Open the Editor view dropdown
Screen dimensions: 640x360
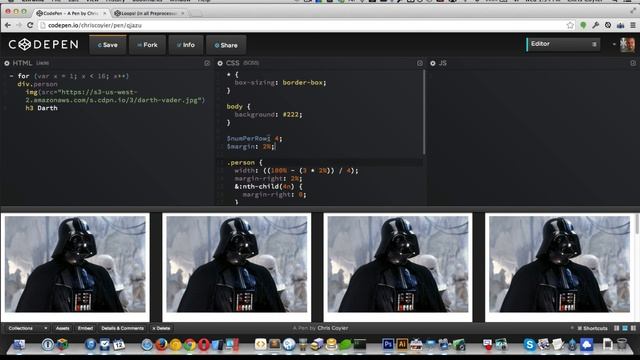563,44
